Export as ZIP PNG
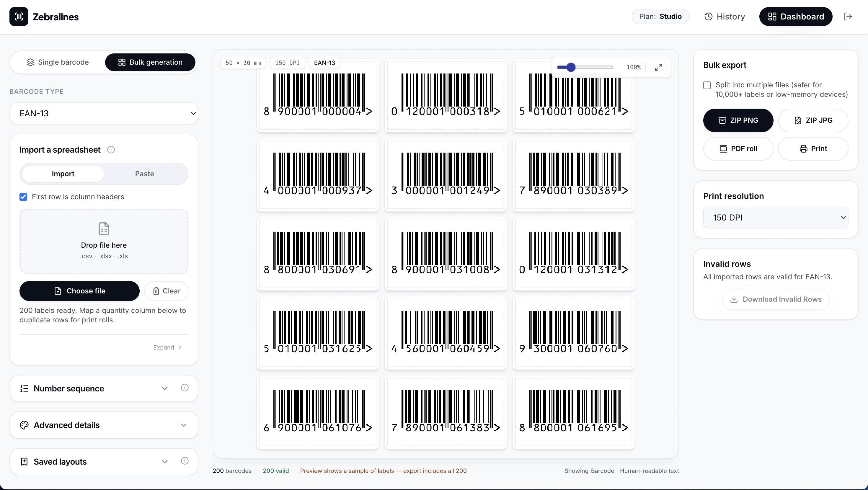The image size is (868, 490). pos(738,120)
